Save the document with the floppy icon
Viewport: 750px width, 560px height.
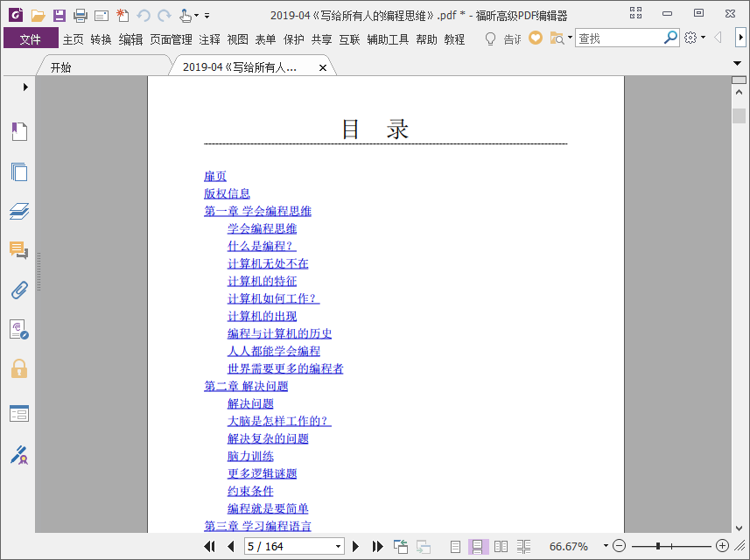(60, 15)
